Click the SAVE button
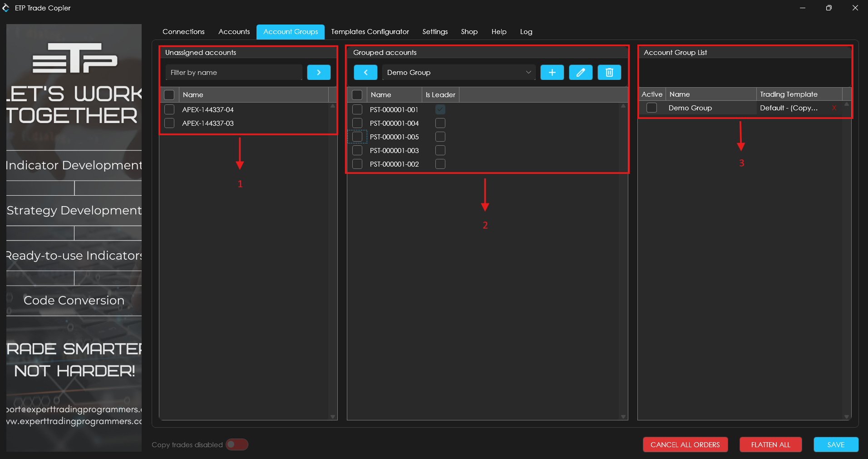Screen dimensions: 868x459 [x=835, y=444]
